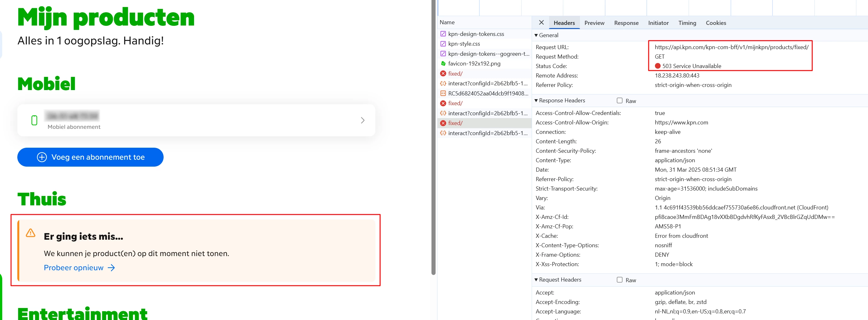
Task: Click the red status dot beside 503
Action: point(657,66)
